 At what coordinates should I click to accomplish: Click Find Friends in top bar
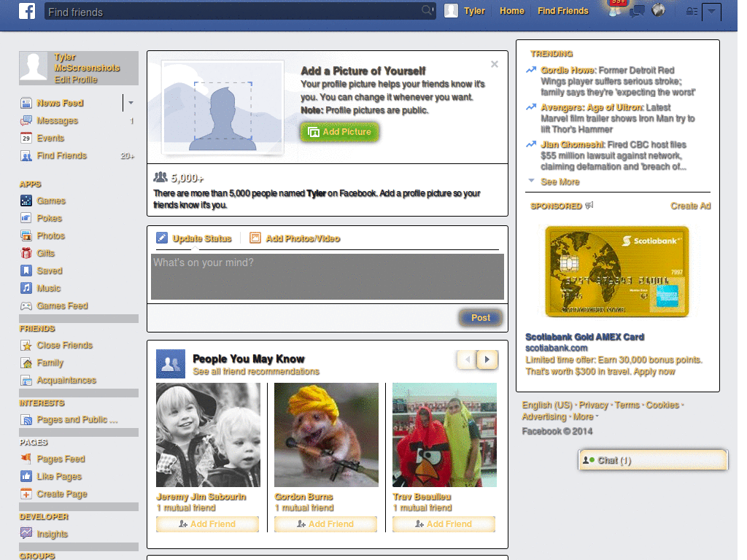tap(562, 11)
